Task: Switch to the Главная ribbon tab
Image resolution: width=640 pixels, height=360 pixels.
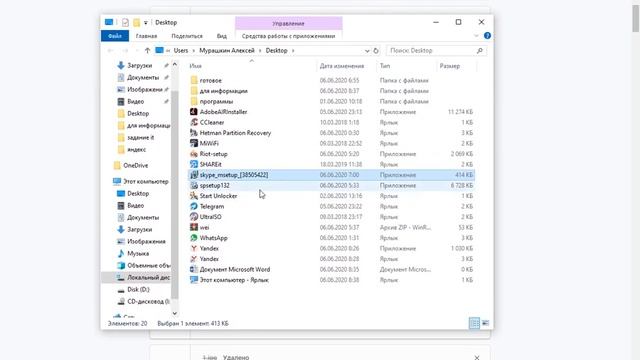Action: pyautogui.click(x=146, y=36)
